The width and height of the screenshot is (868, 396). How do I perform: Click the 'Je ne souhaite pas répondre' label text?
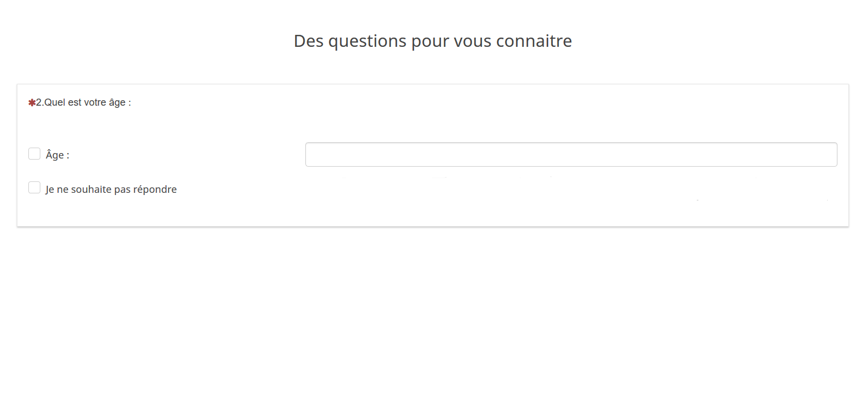[111, 190]
